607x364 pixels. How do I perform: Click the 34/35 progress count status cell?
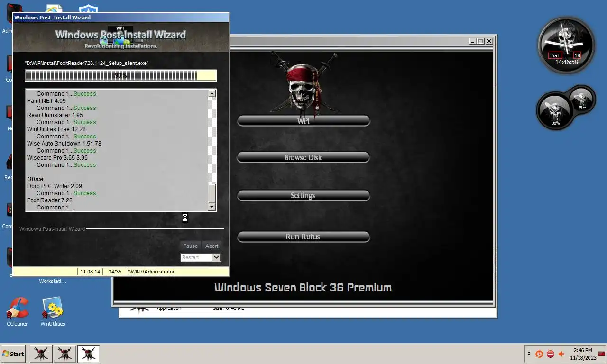115,272
